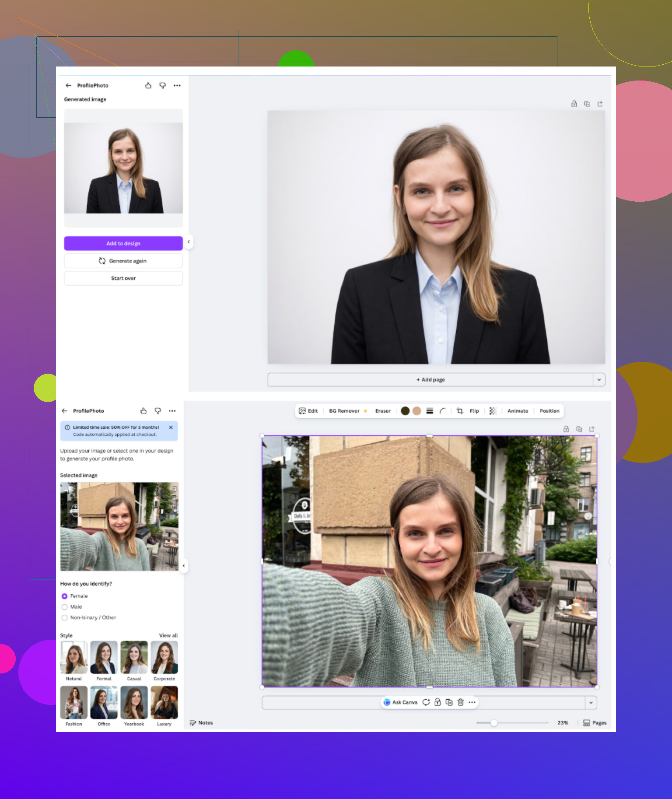Viewport: 672px width, 799px height.
Task: Pick the dark brown color swatch
Action: 405,411
